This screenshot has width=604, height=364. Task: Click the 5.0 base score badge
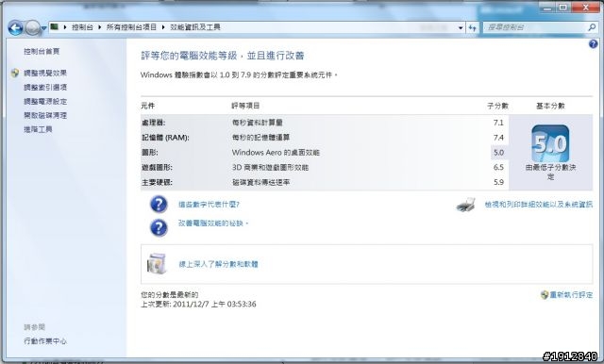pyautogui.click(x=550, y=143)
